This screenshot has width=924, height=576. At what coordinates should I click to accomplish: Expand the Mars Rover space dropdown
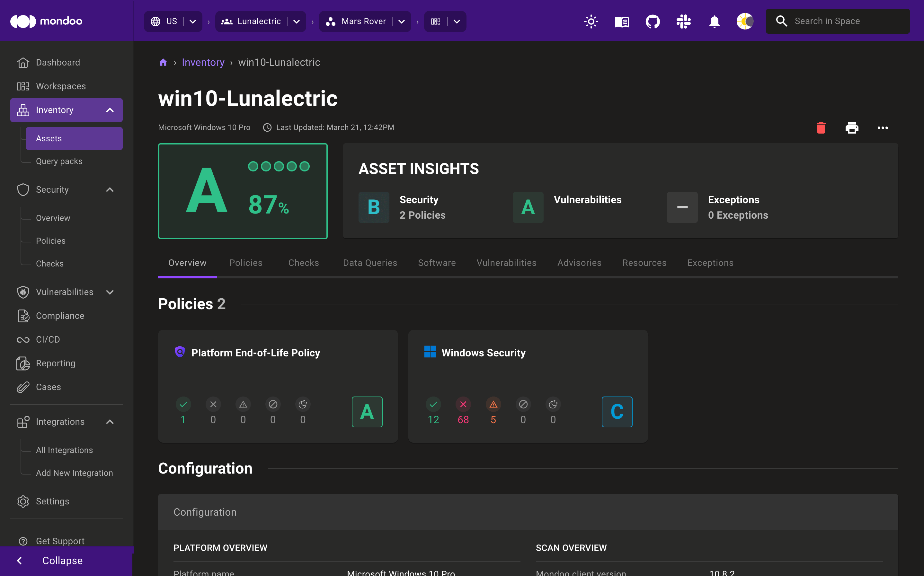point(402,21)
